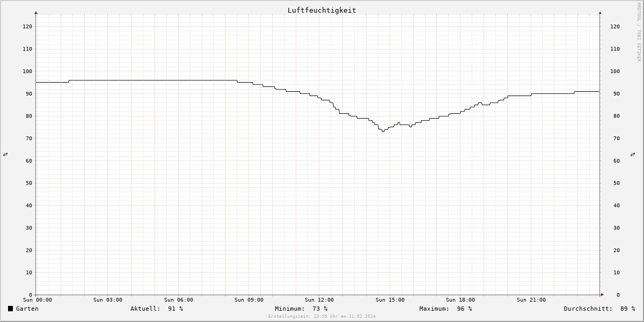Screen dimensions: 644x322
Task: Click the 70 label on right axis
Action: click(617, 138)
